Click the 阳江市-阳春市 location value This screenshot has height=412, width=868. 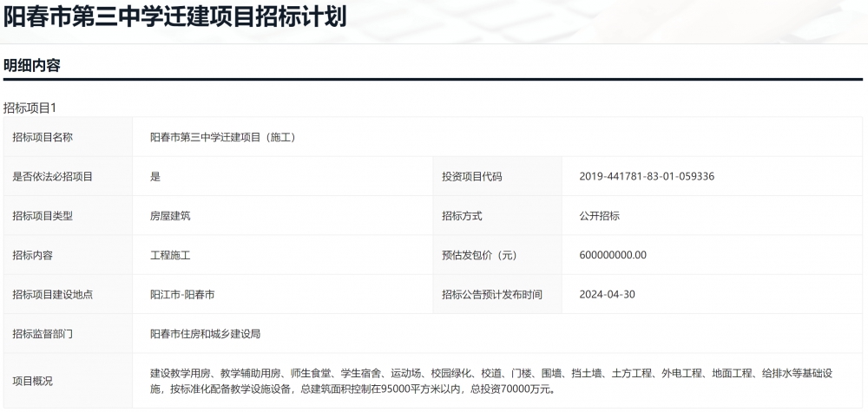pos(182,295)
